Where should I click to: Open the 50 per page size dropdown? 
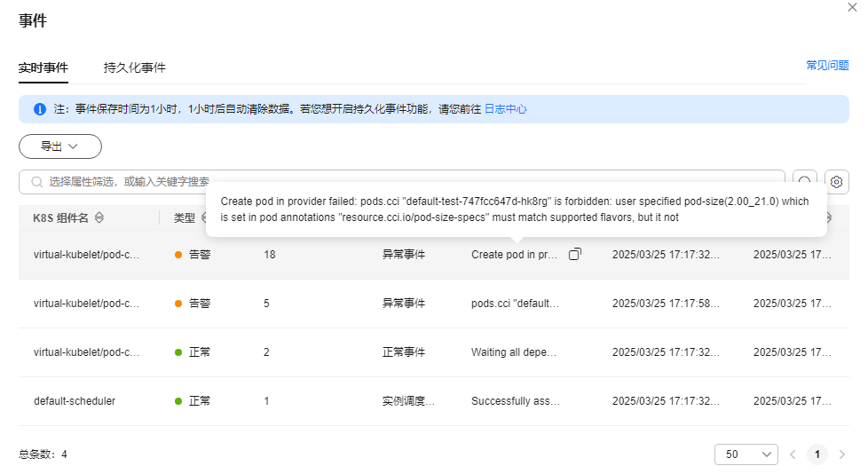[x=746, y=454]
